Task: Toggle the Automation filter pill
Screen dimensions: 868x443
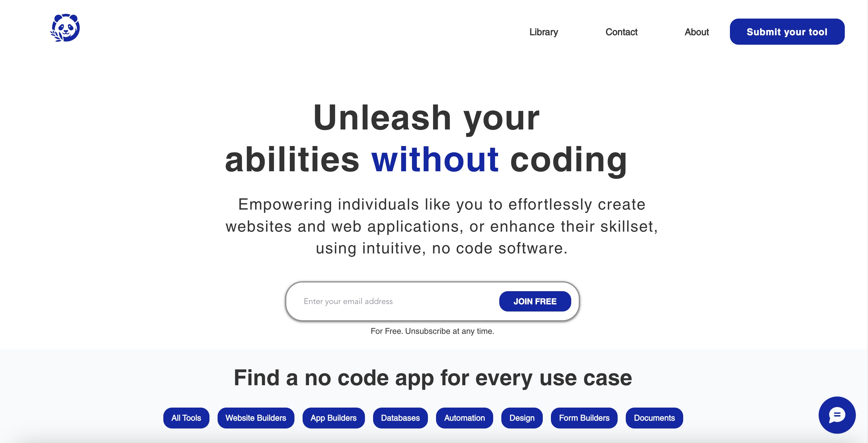Action: tap(464, 417)
